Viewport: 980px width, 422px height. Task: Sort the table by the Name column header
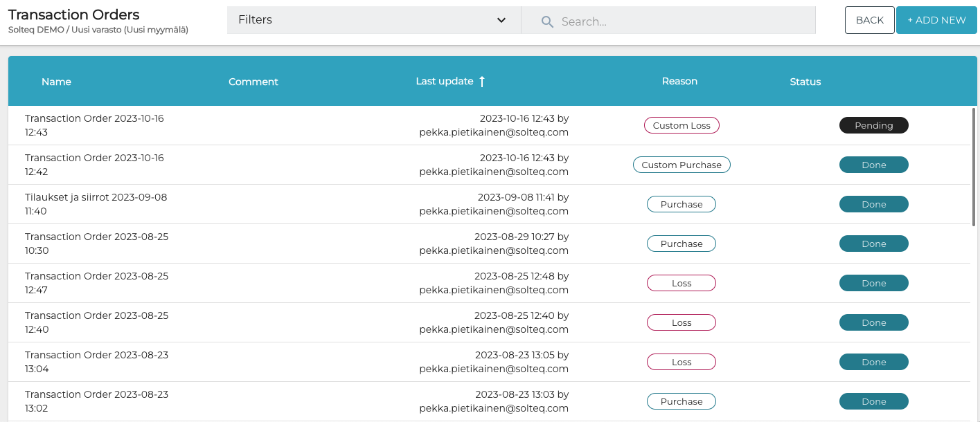(x=56, y=81)
